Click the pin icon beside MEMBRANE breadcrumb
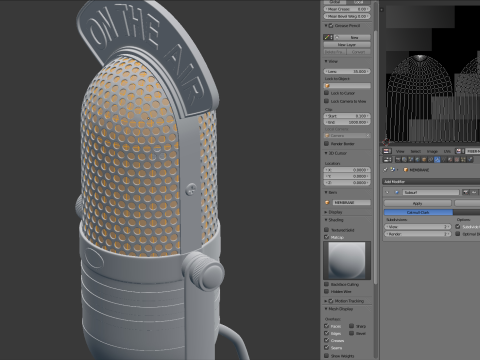This screenshot has width=480, height=360. click(x=385, y=170)
